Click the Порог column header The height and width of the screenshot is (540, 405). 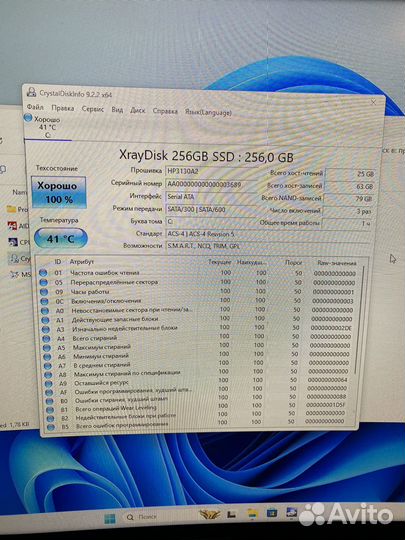pos(293,263)
